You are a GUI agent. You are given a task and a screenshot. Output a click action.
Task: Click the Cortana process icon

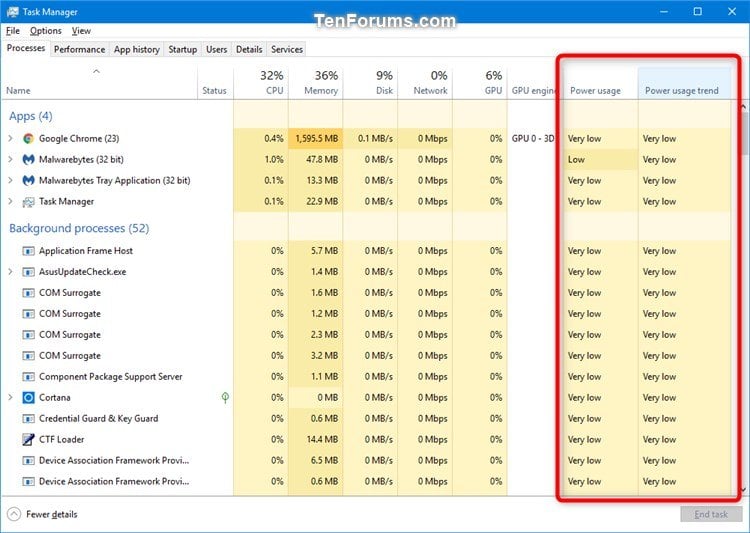click(29, 398)
